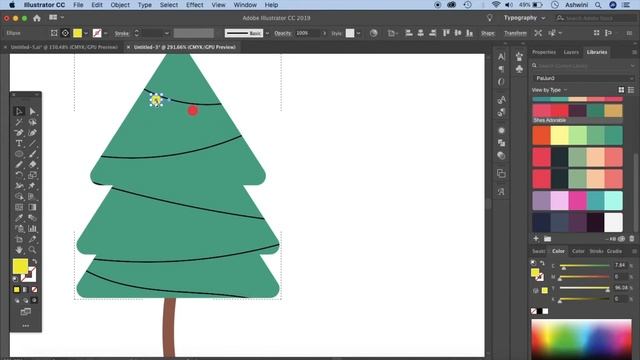Toggle Draw Inside mode
The height and width of the screenshot is (360, 640).
pyautogui.click(x=34, y=300)
